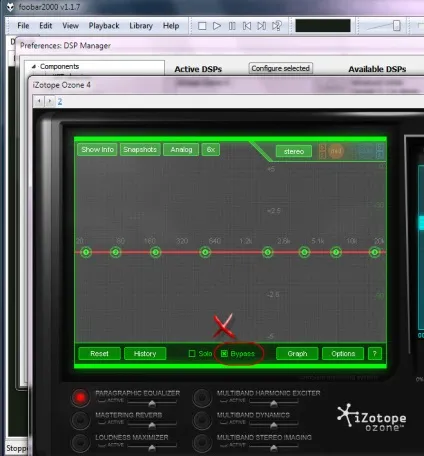Toggle Active switch under Loudness Maximizer
424x456 pixels.
click(111, 445)
